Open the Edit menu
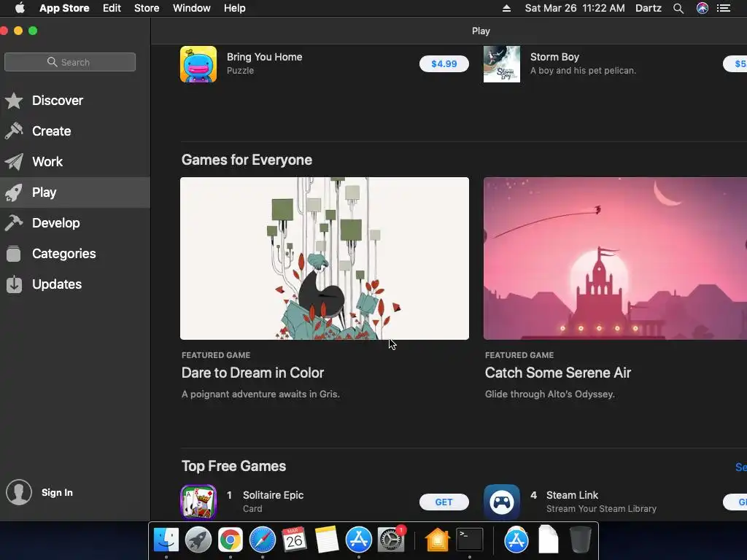This screenshot has width=747, height=560. (x=112, y=8)
